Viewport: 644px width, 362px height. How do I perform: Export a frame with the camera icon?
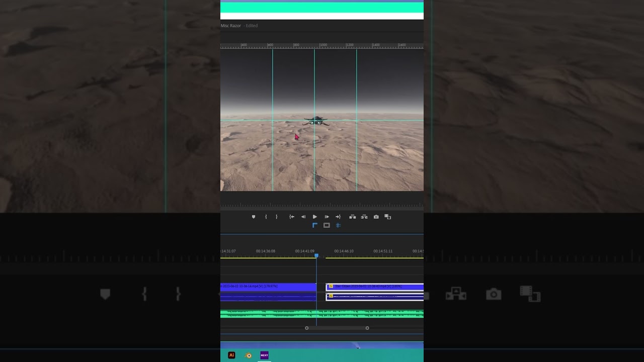tap(376, 217)
